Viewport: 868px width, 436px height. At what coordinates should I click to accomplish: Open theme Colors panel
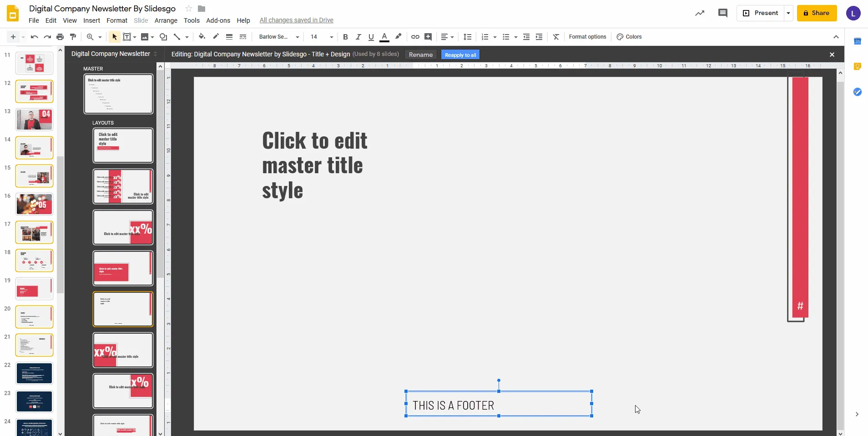point(629,37)
